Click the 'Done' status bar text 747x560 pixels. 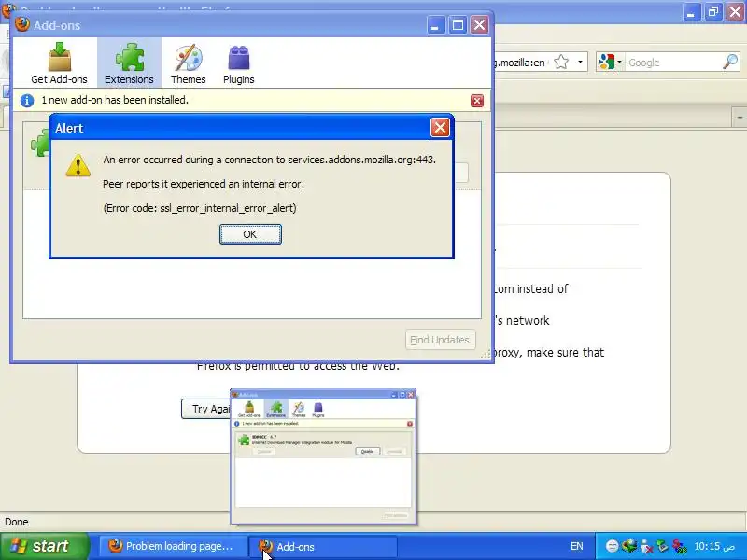[x=17, y=522]
